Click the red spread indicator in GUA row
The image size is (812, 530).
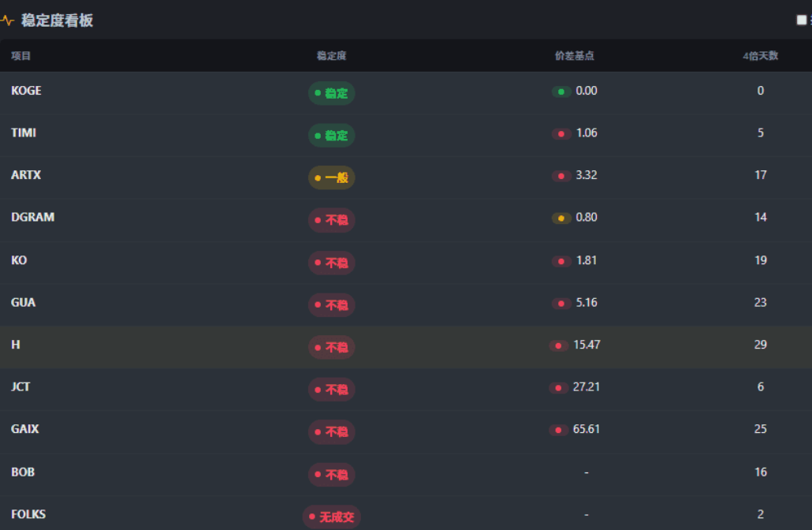click(561, 304)
